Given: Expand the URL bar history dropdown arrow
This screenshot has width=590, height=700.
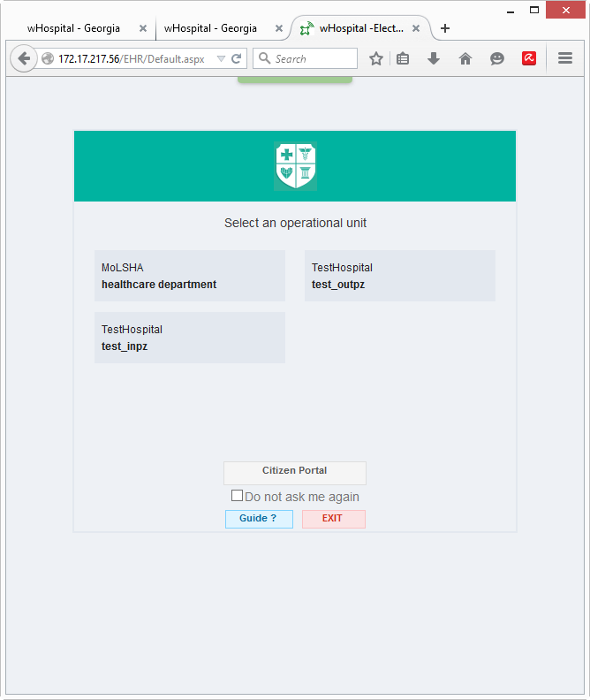Looking at the screenshot, I should click(221, 58).
